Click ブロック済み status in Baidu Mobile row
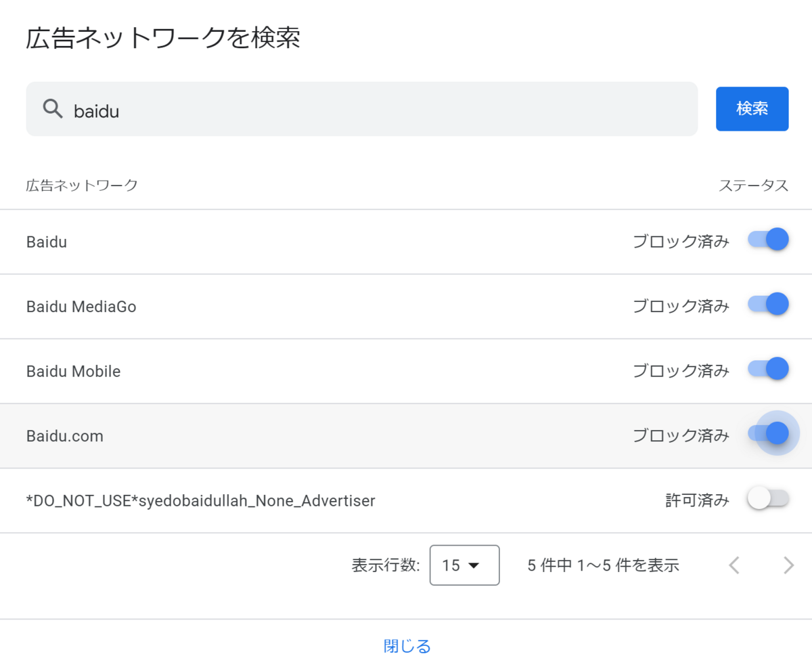The width and height of the screenshot is (812, 656). pyautogui.click(x=681, y=371)
